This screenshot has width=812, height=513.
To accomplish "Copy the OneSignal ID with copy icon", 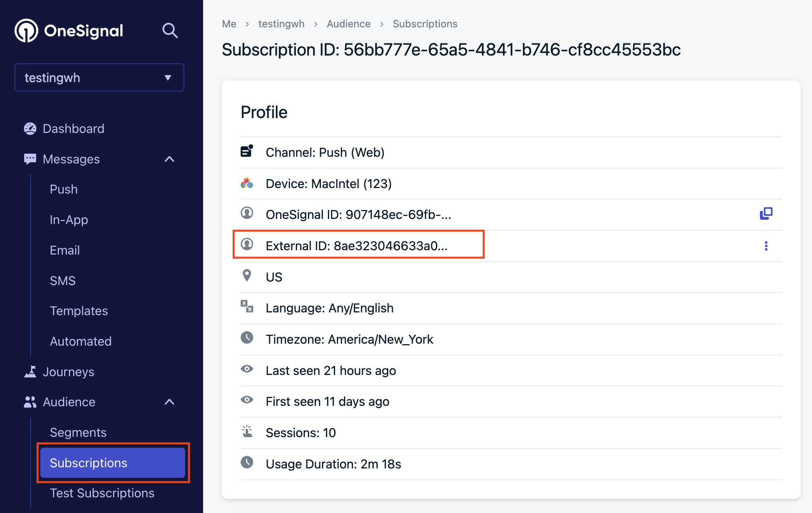I will point(766,213).
